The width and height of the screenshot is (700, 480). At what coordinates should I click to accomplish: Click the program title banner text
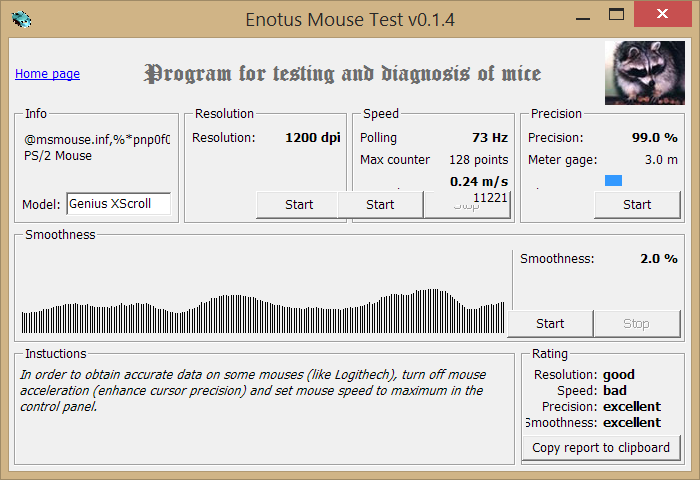[x=343, y=74]
